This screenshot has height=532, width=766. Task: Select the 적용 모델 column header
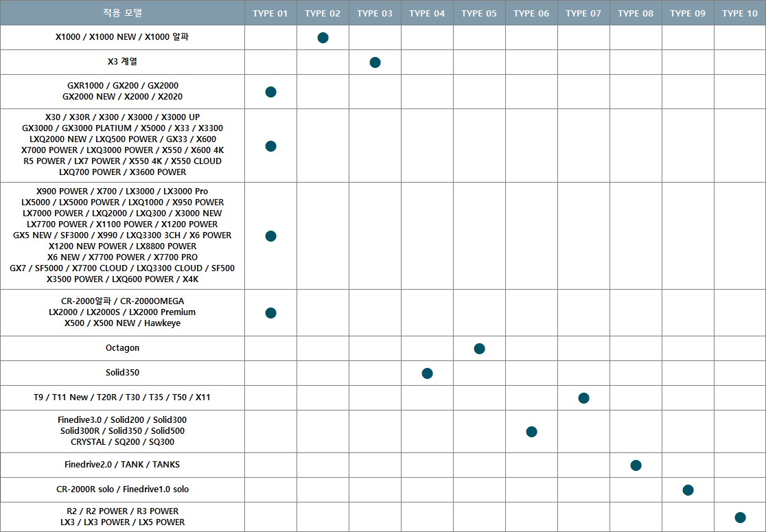(122, 13)
